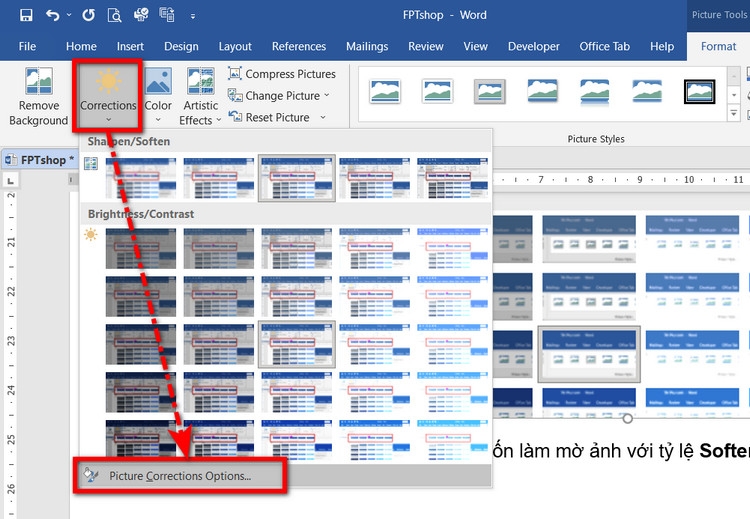Click the picture's bottom resize handle circle
Viewport: 750px width, 519px height.
(x=628, y=419)
